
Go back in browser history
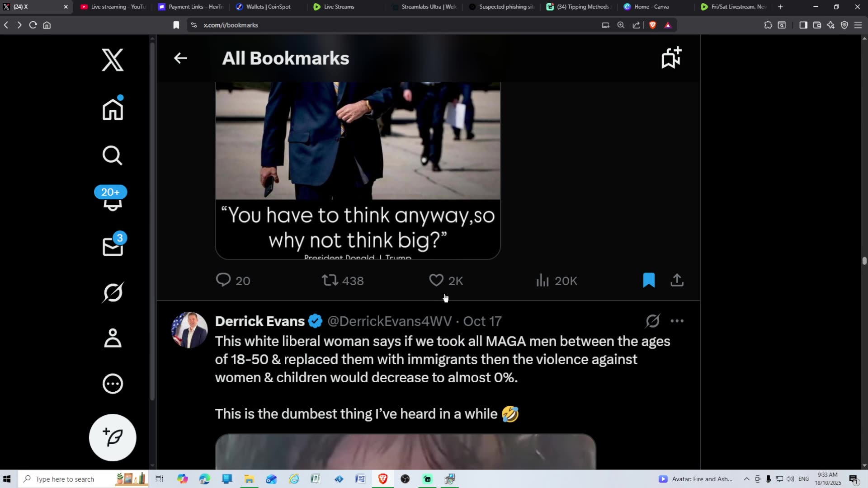(x=6, y=25)
